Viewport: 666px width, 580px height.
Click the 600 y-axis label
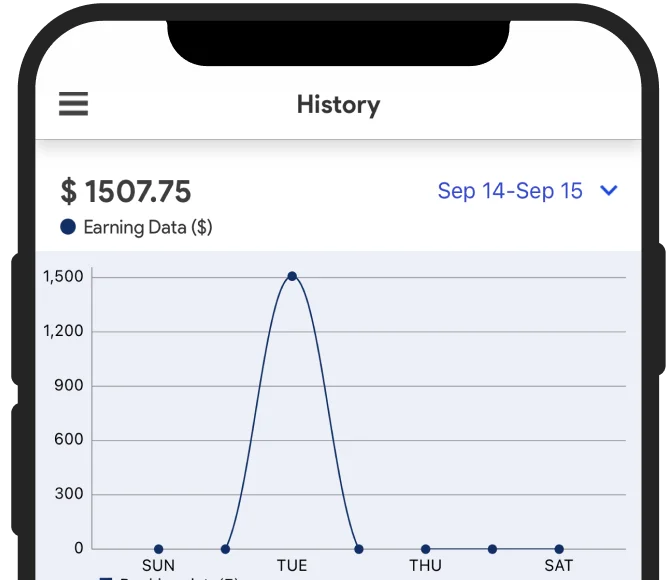tap(71, 440)
